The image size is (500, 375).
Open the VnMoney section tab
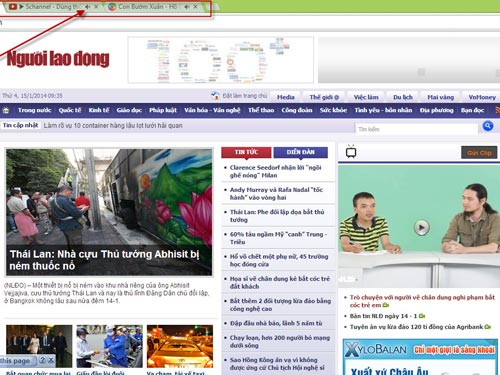(482, 97)
